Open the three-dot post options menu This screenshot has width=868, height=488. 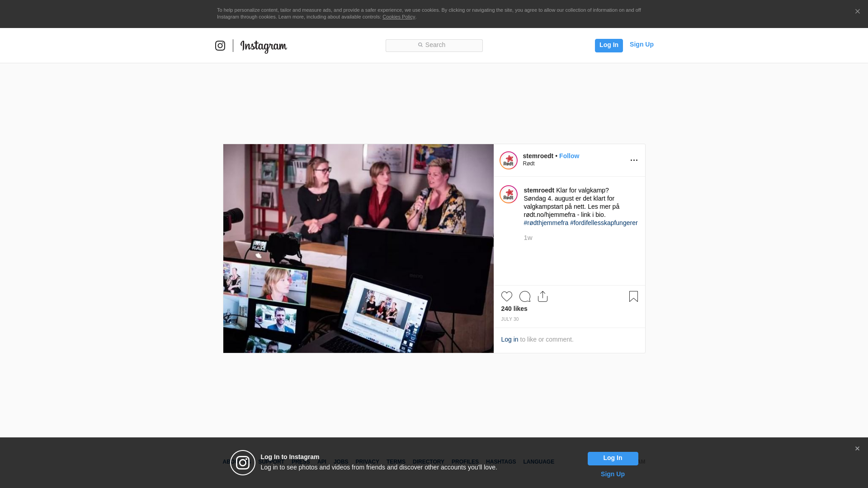(634, 160)
